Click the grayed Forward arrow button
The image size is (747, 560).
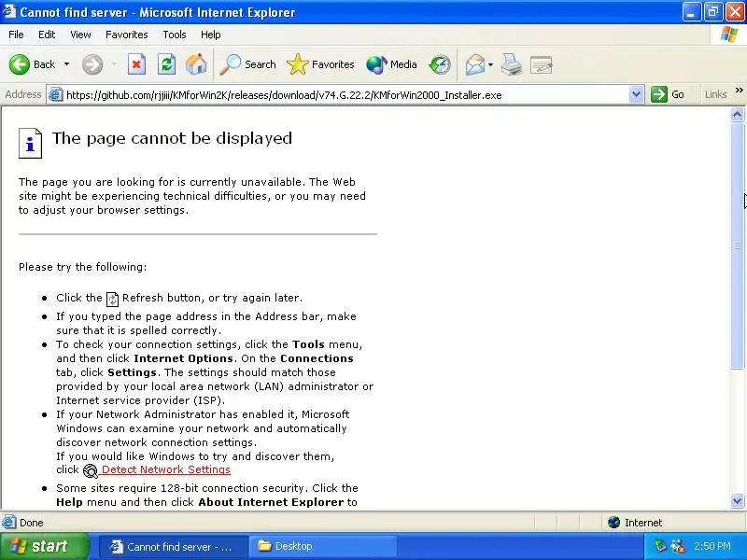tap(92, 64)
